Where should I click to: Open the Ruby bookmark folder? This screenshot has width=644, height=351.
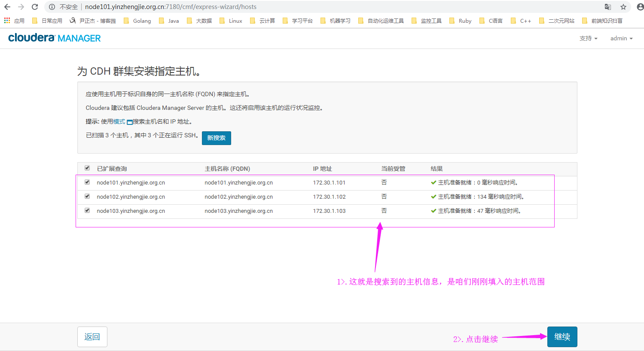click(460, 21)
